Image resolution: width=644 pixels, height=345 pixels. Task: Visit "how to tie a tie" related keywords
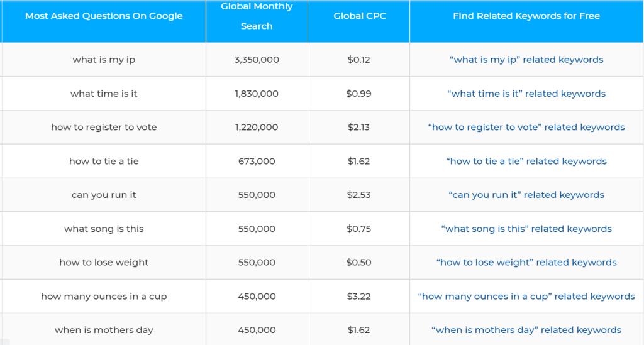[x=526, y=162]
